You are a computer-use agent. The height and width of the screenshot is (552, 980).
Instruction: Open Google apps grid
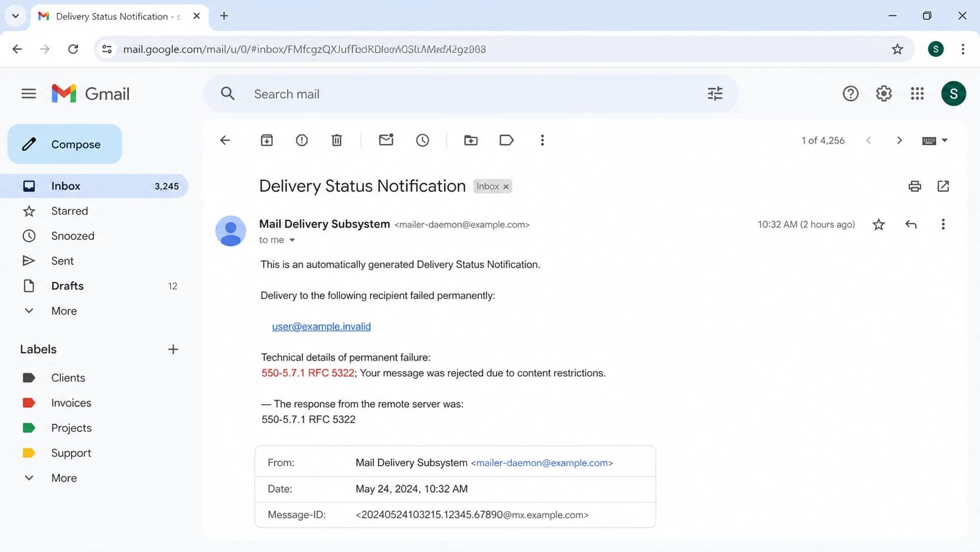click(x=917, y=94)
